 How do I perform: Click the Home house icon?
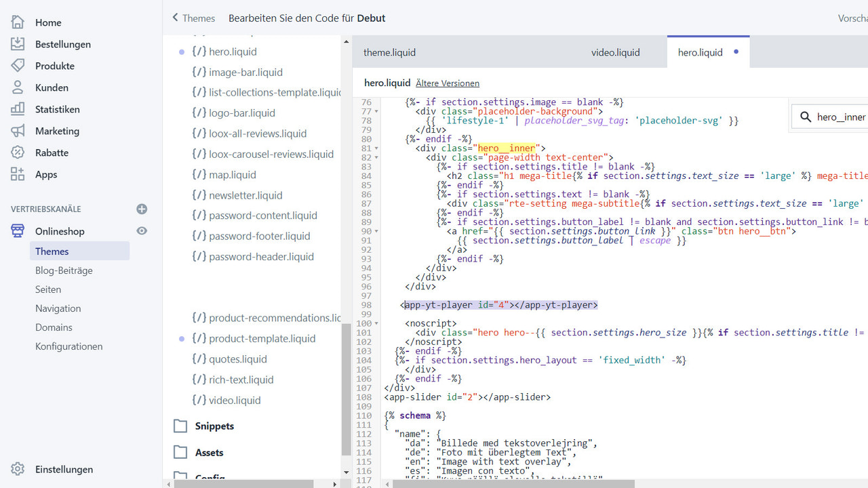pos(18,22)
